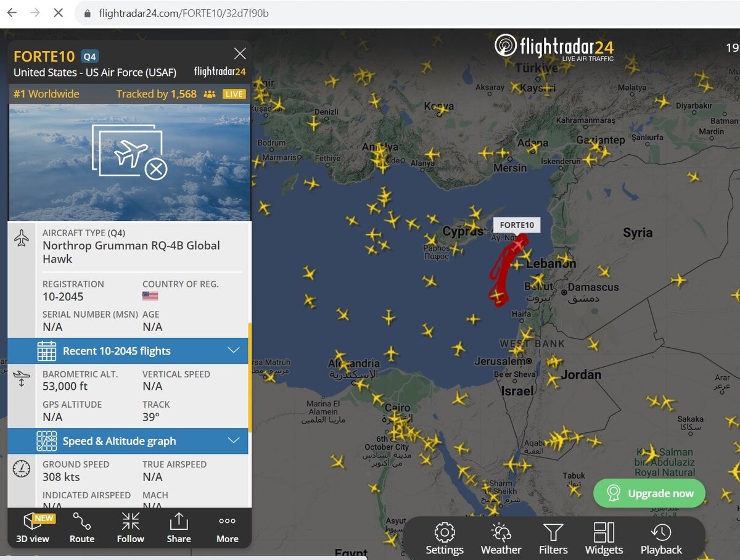Image resolution: width=740 pixels, height=560 pixels.
Task: Stop loading the page
Action: pyautogui.click(x=59, y=13)
